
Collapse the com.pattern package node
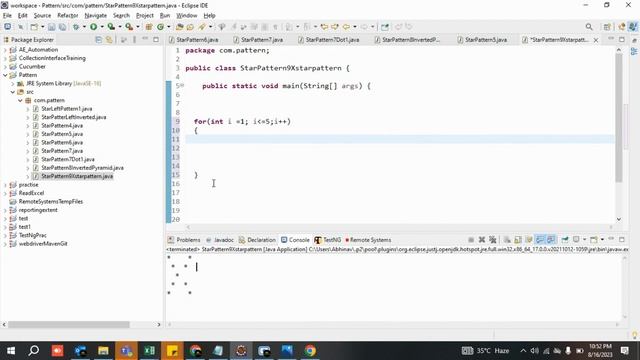pyautogui.click(x=20, y=100)
